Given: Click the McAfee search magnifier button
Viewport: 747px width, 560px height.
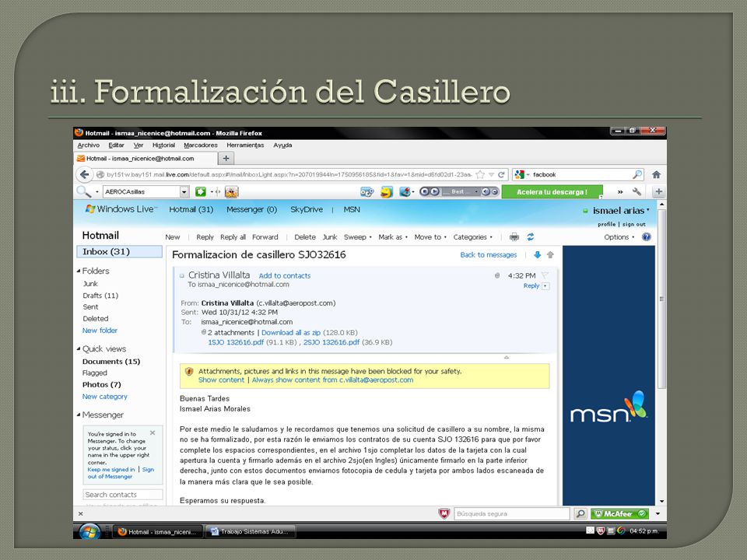Looking at the screenshot, I should tap(580, 514).
